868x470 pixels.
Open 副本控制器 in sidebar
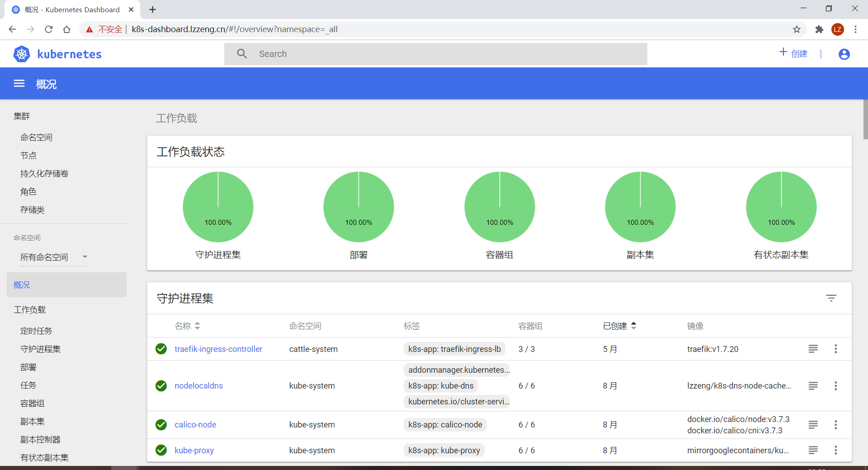click(40, 439)
